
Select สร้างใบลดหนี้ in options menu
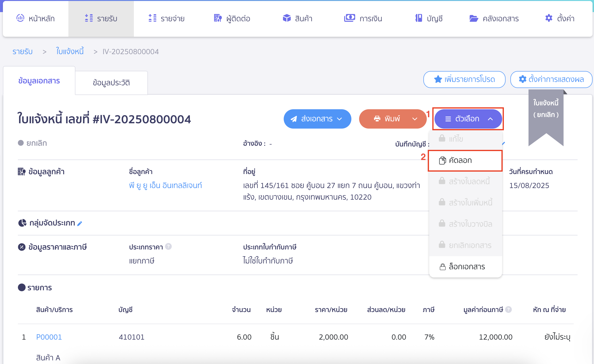(x=465, y=181)
